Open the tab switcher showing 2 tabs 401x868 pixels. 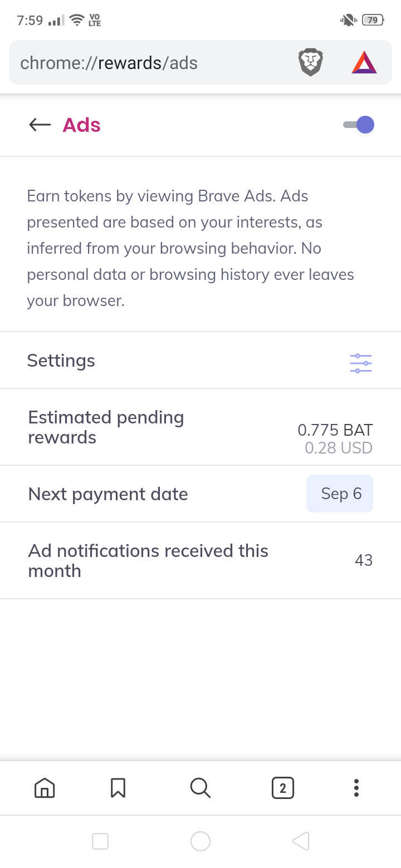283,788
